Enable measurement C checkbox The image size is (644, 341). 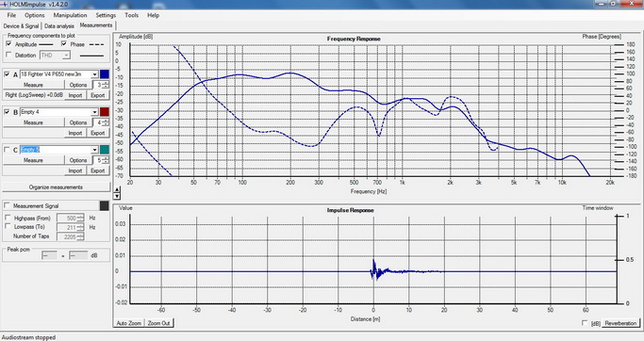coord(7,150)
